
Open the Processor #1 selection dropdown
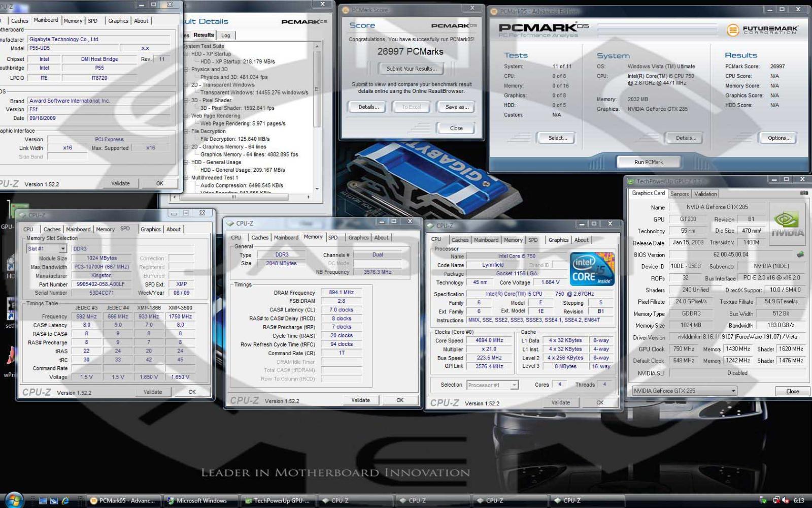[x=514, y=386]
